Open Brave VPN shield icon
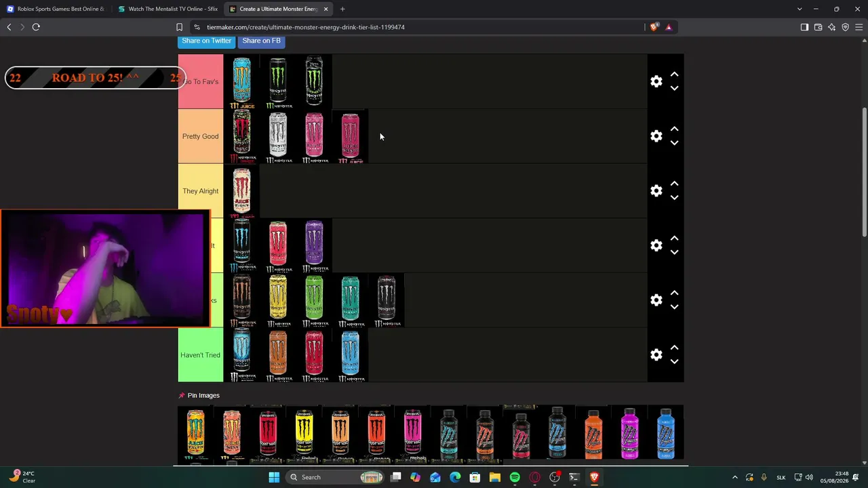 [845, 27]
